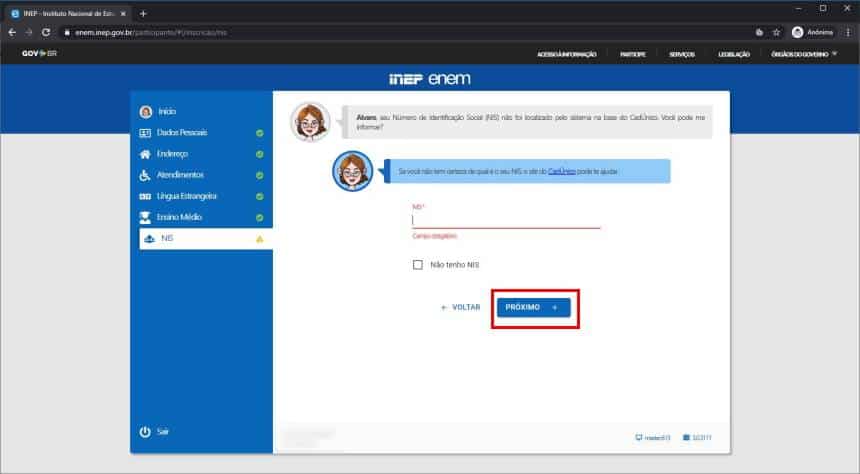Open the CadÚnico link in the tip

[x=562, y=172]
